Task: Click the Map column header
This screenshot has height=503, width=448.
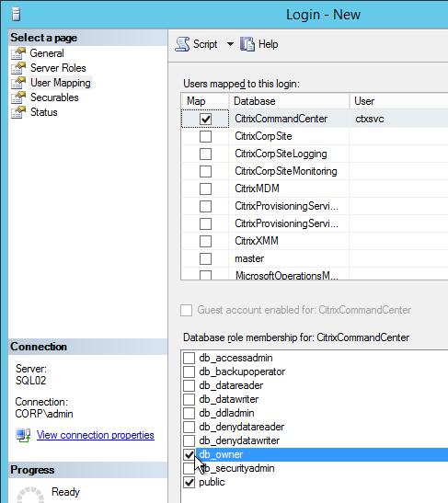Action: 205,101
